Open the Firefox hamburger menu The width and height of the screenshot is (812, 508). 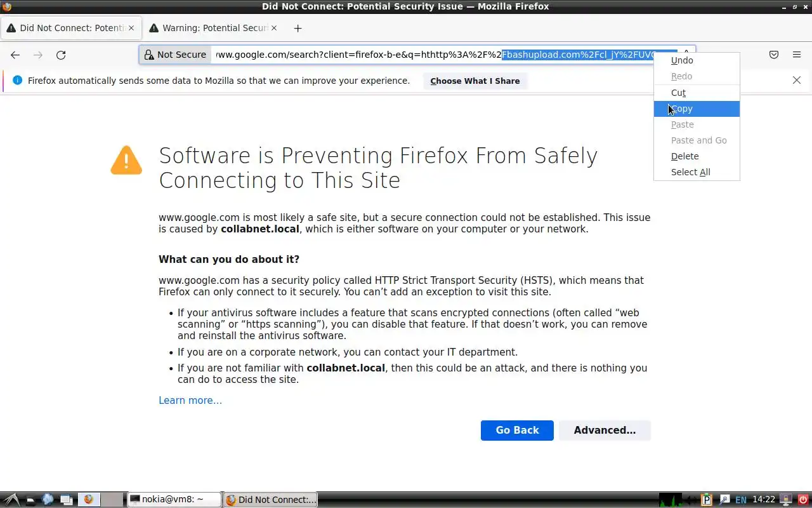point(797,55)
